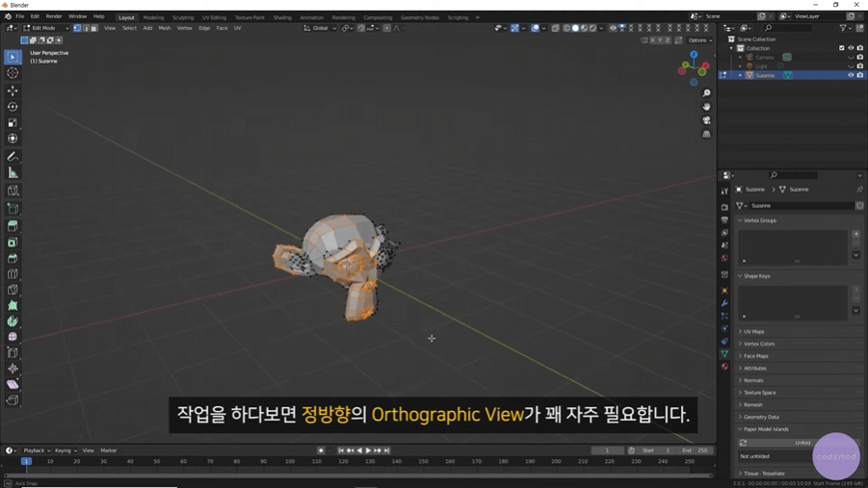Select the Knife tool

[13, 290]
